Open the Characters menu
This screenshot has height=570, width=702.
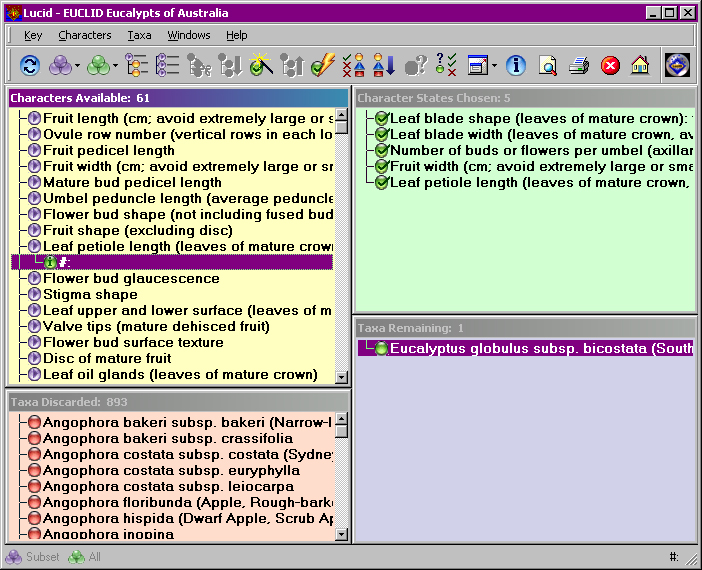85,35
